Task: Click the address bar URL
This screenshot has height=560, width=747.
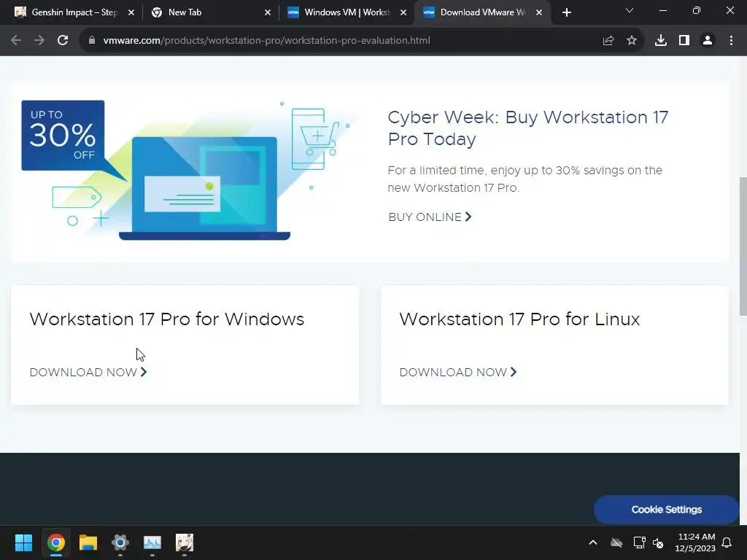Action: coord(267,41)
